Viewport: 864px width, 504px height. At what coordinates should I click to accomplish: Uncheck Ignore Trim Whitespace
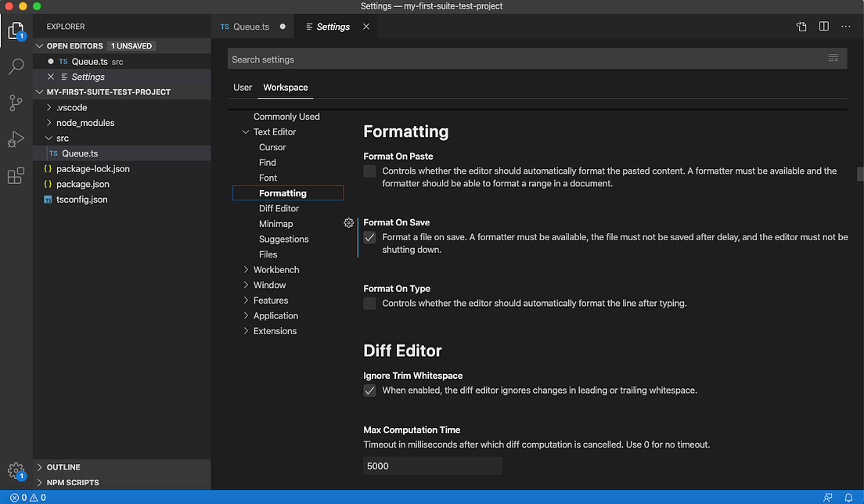point(369,391)
